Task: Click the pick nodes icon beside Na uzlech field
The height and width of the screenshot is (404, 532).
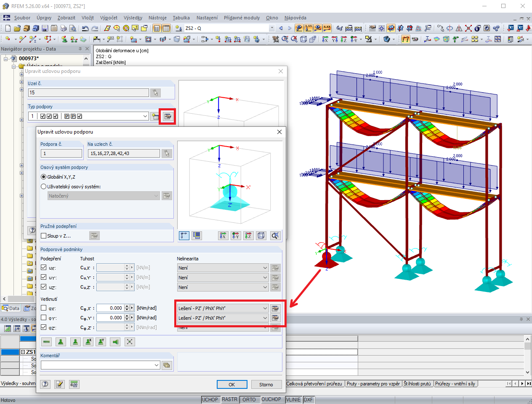Action: point(167,153)
